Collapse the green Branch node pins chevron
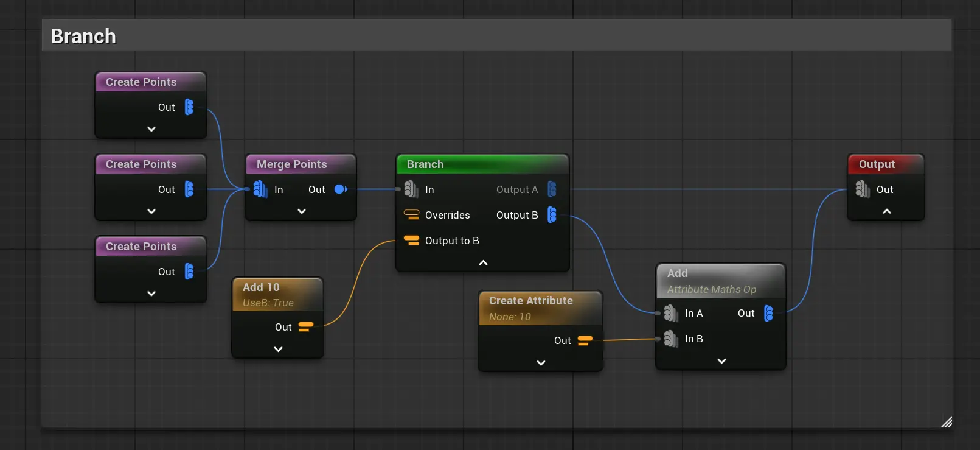The width and height of the screenshot is (980, 450). 483,263
